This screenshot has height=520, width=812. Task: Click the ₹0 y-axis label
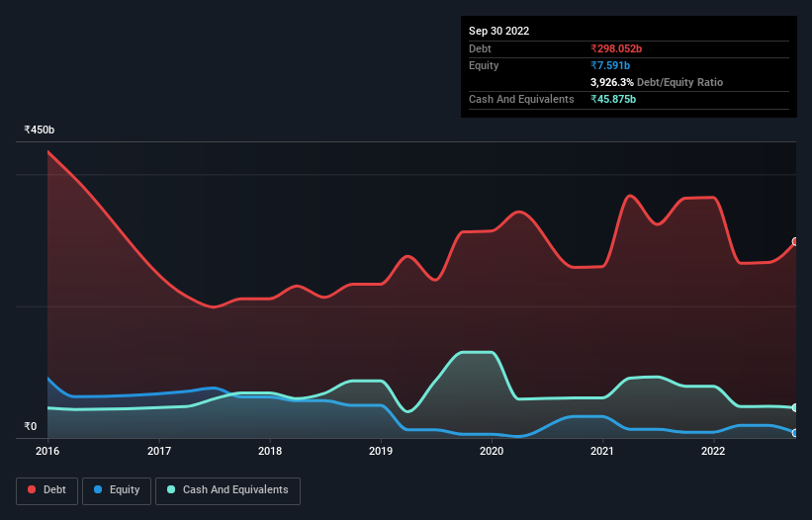pos(31,426)
